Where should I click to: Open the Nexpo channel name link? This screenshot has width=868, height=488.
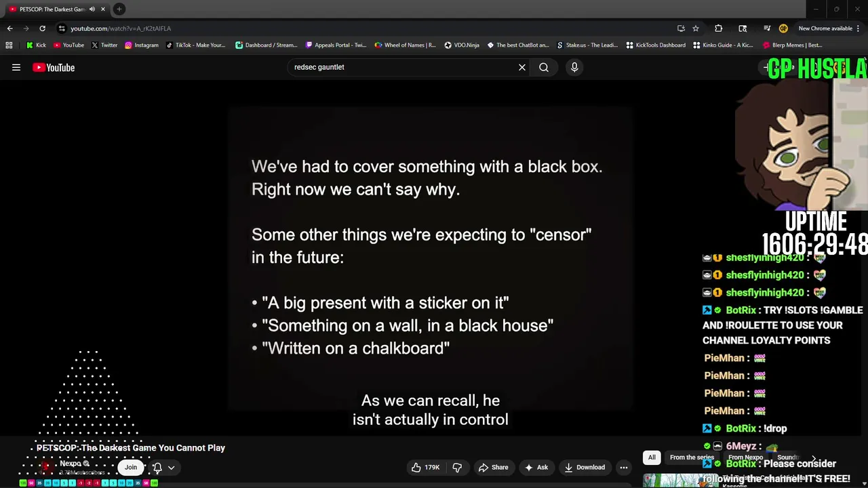[71, 464]
